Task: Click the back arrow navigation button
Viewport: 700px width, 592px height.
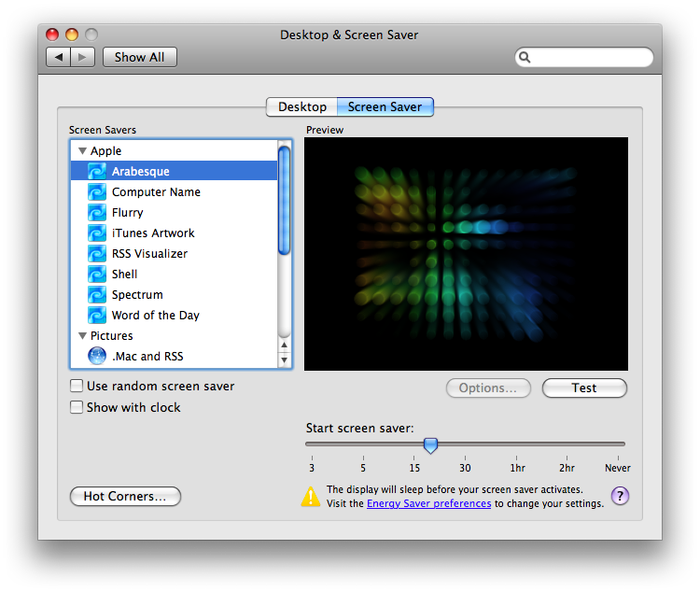Action: click(59, 57)
